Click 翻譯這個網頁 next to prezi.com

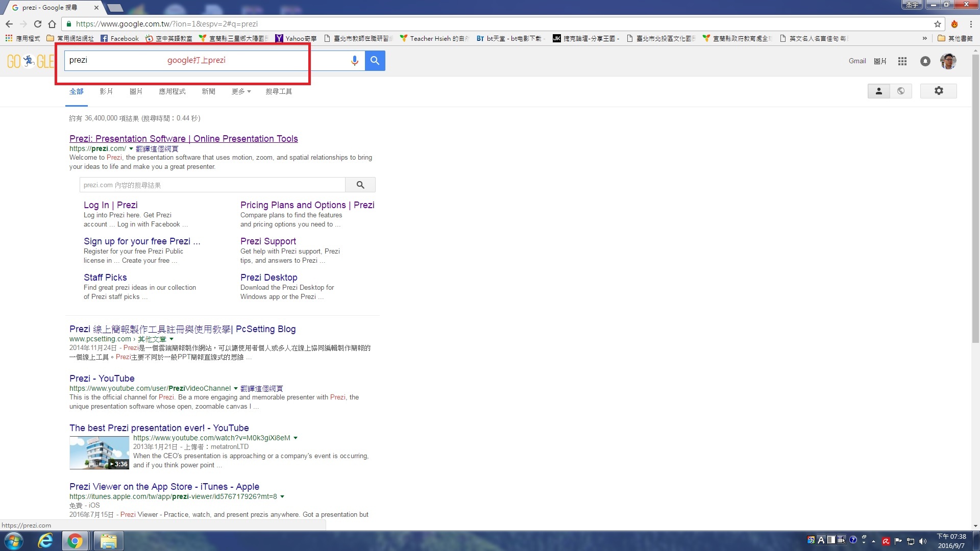pos(157,149)
